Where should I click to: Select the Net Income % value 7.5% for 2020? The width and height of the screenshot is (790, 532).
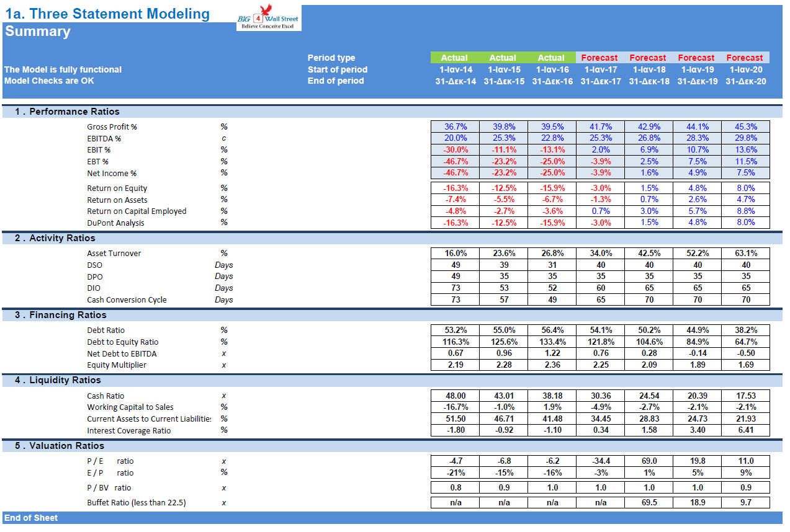(745, 173)
